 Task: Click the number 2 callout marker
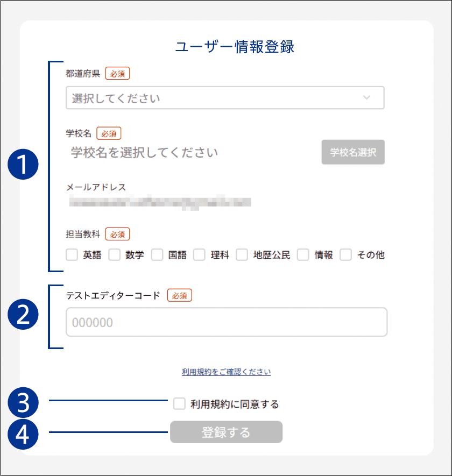23,316
